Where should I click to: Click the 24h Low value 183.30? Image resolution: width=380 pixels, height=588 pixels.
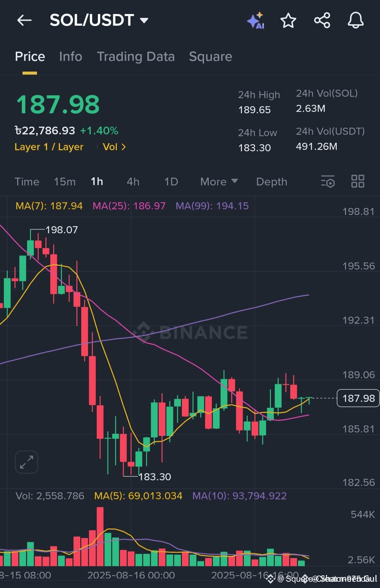click(x=254, y=148)
